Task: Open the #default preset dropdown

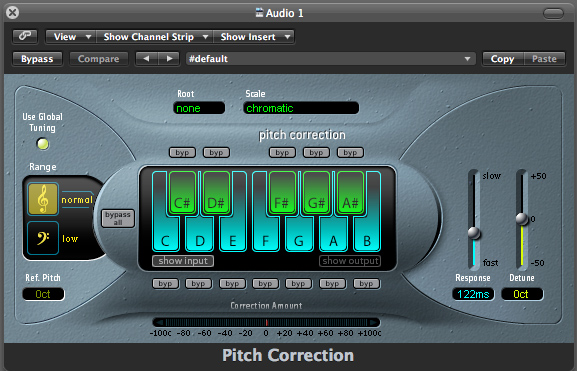Action: coord(330,59)
